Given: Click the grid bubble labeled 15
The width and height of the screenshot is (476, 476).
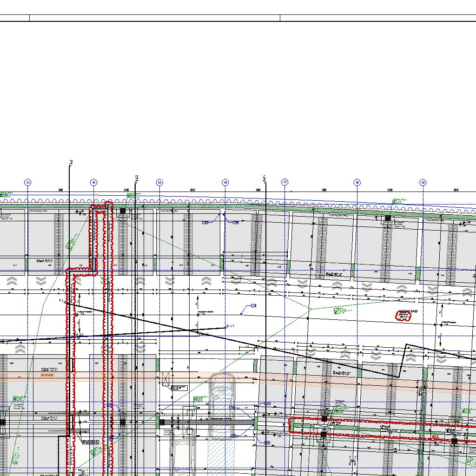Looking at the screenshot, I should [x=159, y=183].
